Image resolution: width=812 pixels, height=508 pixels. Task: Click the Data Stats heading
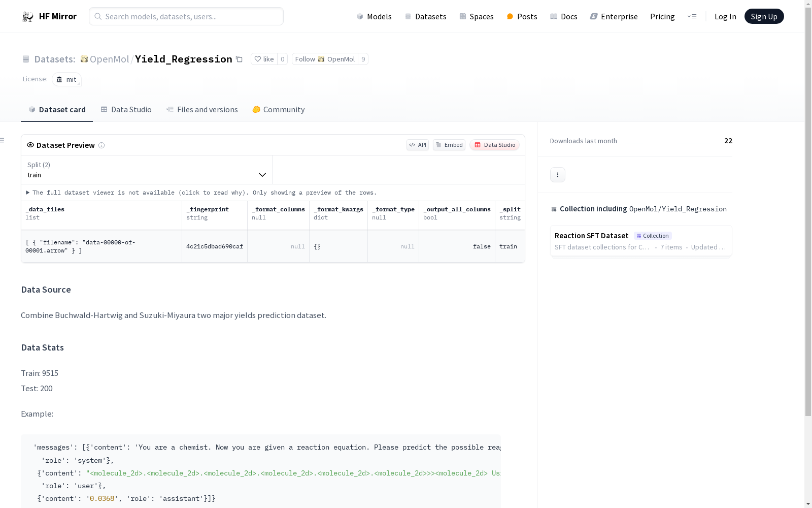pyautogui.click(x=42, y=347)
